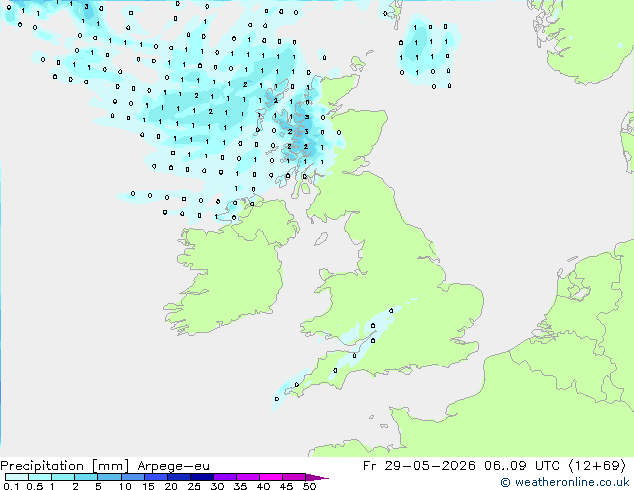The image size is (634, 490).
Task: Click the "0.1" legend scale label
Action: click(11, 486)
